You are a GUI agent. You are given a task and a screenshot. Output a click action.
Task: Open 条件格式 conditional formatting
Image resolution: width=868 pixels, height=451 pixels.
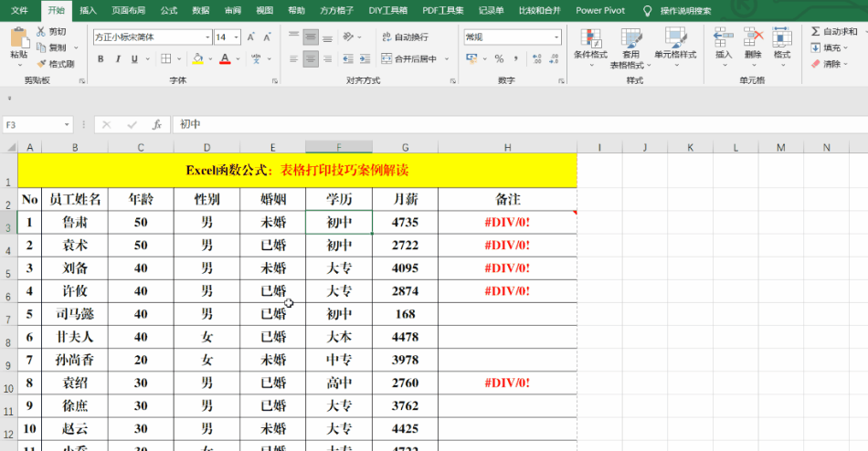click(590, 47)
